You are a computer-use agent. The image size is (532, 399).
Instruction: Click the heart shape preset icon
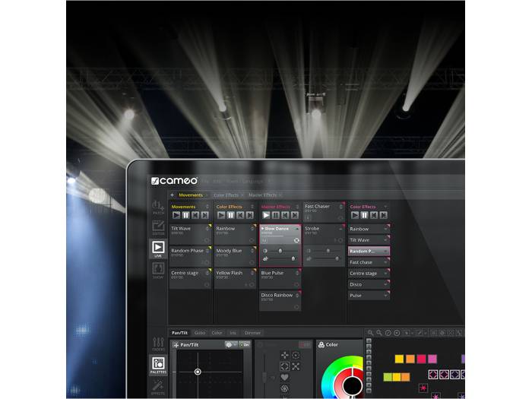(x=284, y=377)
